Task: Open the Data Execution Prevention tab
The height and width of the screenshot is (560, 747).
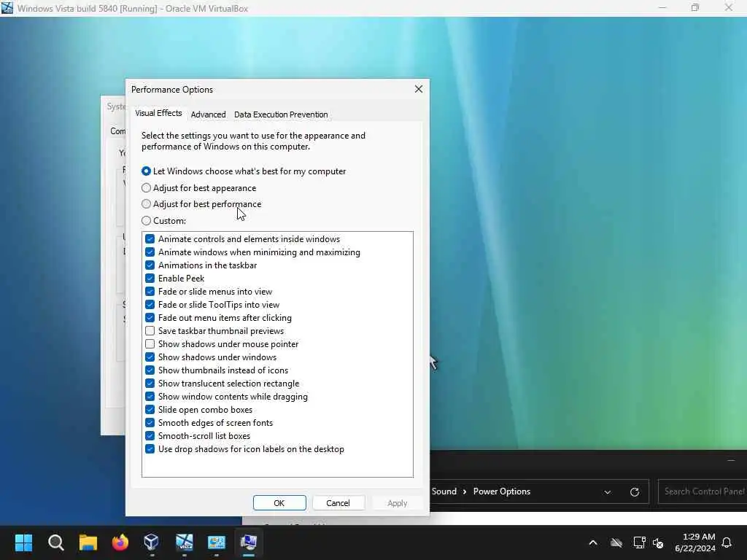Action: (281, 114)
